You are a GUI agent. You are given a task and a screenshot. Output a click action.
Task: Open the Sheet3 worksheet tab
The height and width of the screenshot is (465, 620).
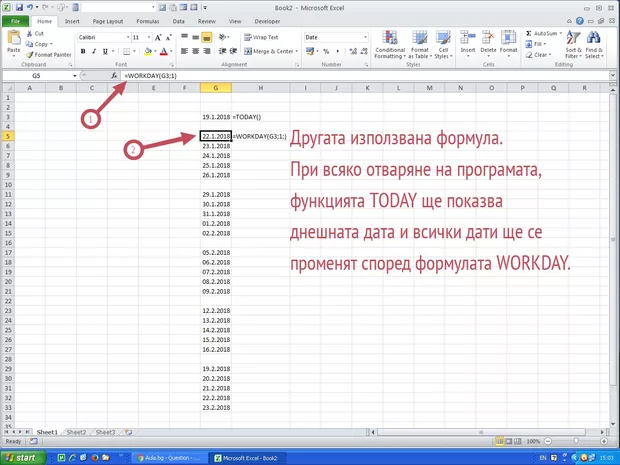pyautogui.click(x=106, y=432)
